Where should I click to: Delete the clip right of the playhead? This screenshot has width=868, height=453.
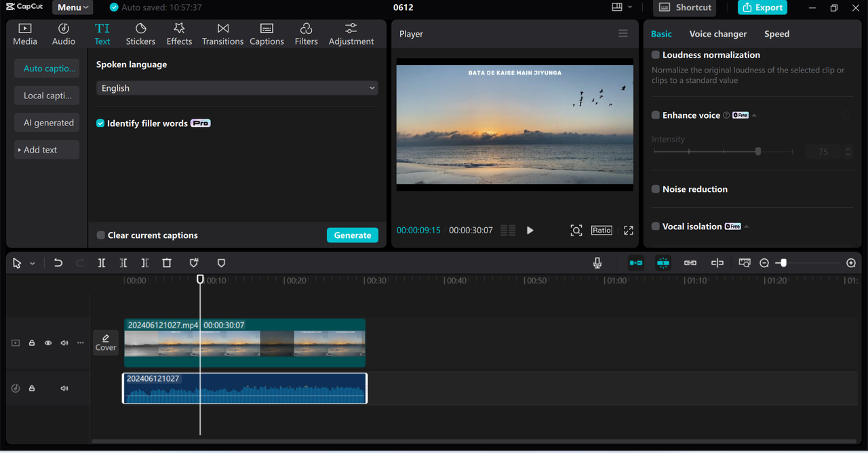pyautogui.click(x=145, y=263)
